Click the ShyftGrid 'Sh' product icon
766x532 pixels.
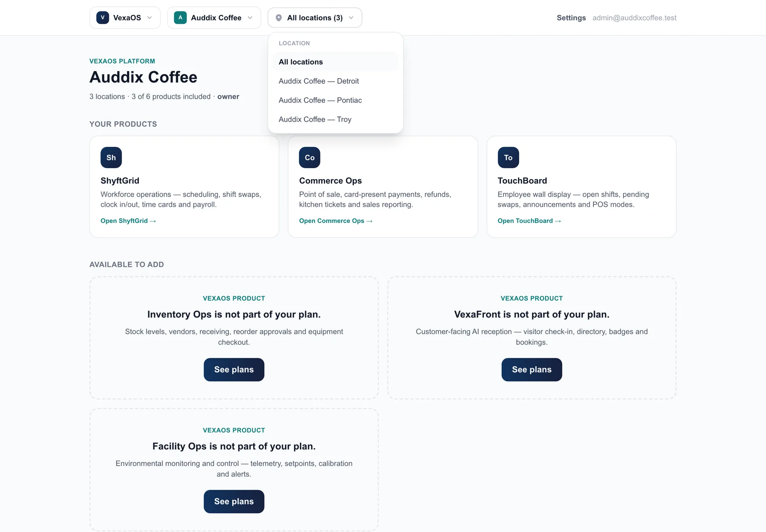click(x=111, y=157)
